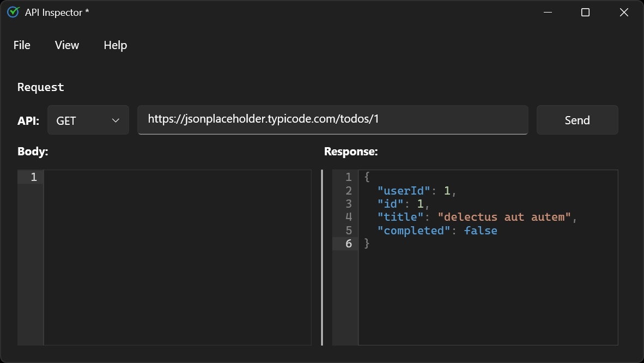The width and height of the screenshot is (644, 363).
Task: Click the Body: label
Action: [x=33, y=152]
